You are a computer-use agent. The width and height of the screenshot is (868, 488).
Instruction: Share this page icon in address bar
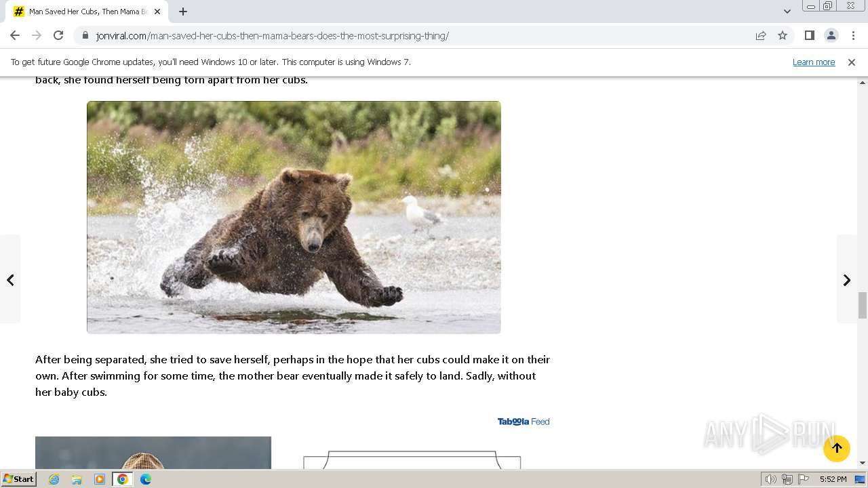tap(761, 35)
